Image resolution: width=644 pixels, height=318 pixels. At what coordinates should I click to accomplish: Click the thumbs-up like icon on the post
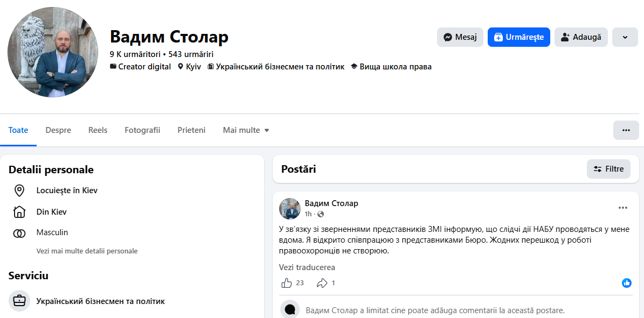click(286, 282)
